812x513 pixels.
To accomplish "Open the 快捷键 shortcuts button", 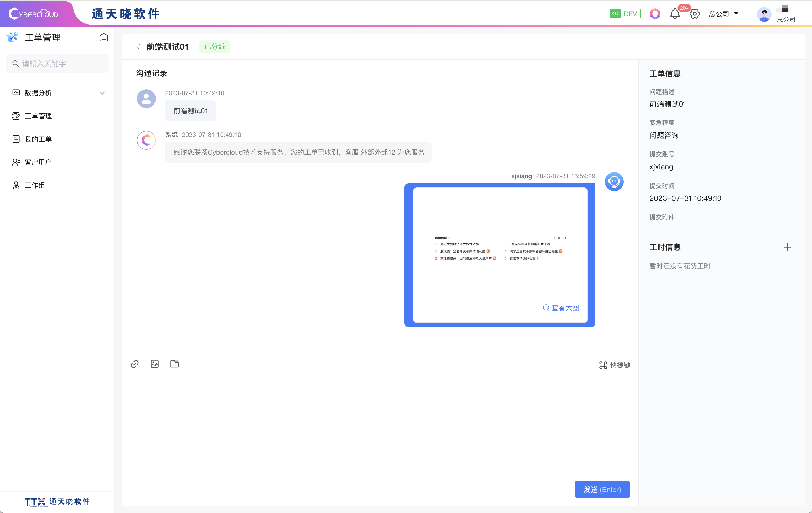I will tap(615, 365).
